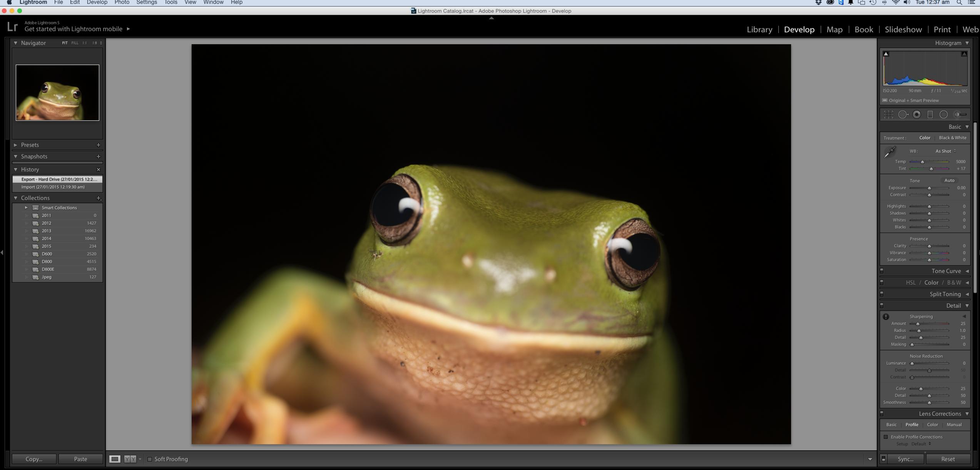980x470 pixels.
Task: Open the Photo menu
Action: tap(122, 2)
